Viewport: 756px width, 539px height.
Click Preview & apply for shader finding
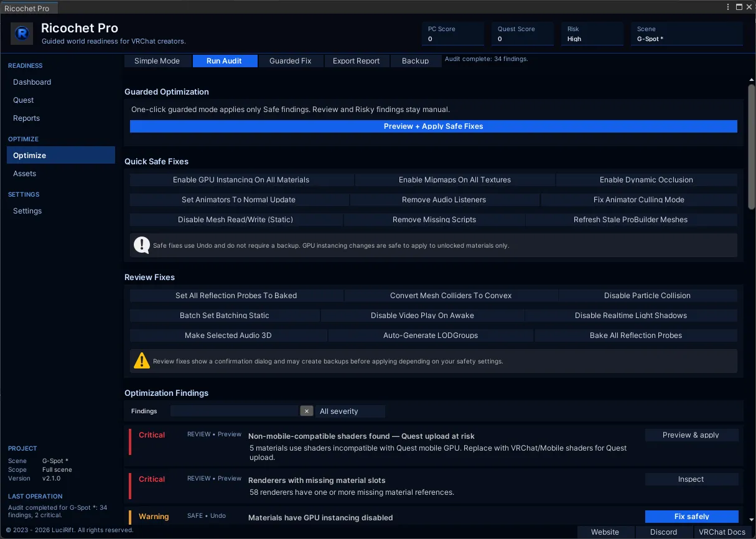point(692,435)
